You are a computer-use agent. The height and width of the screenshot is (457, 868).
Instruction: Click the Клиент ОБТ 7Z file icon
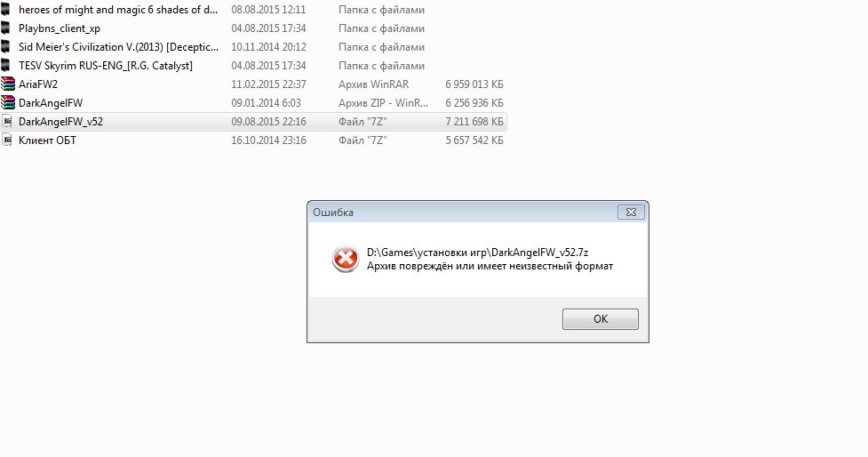(x=7, y=140)
